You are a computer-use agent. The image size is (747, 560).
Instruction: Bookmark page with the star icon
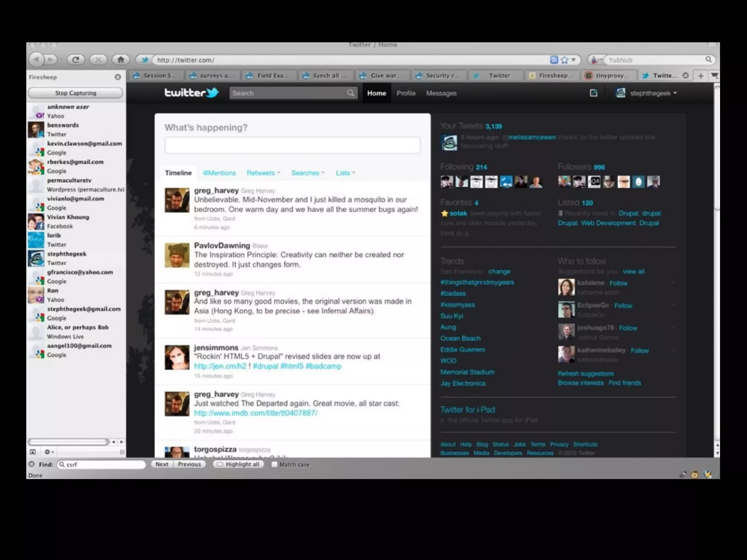pos(565,60)
